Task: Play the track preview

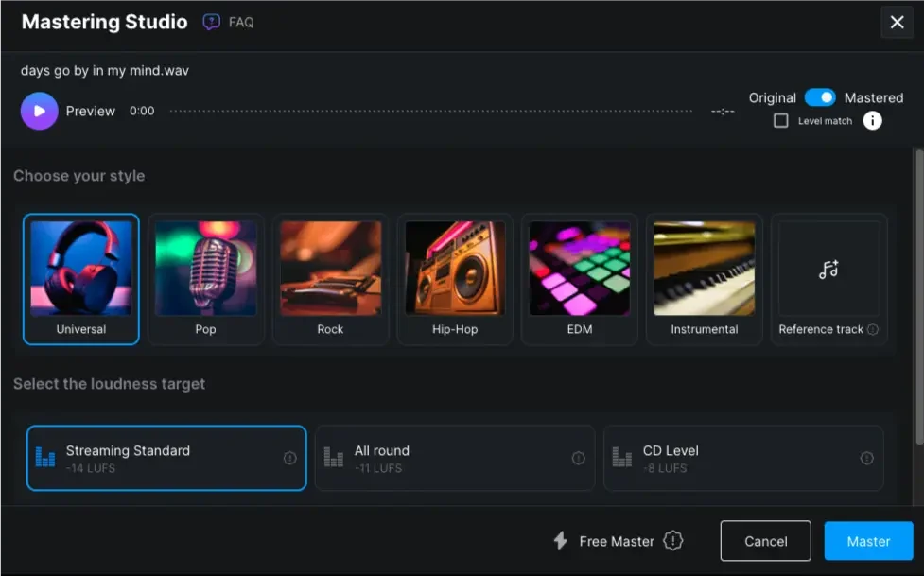Action: pos(39,111)
